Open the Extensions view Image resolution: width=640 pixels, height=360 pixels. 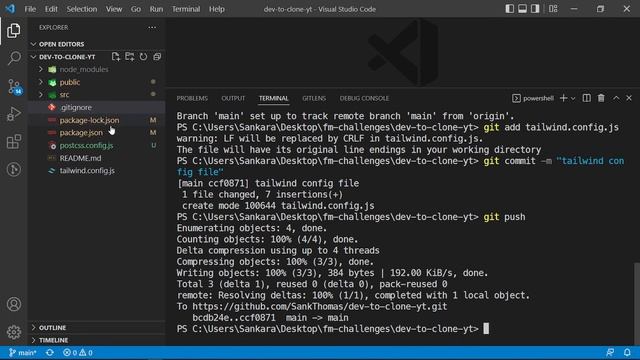(x=13, y=142)
